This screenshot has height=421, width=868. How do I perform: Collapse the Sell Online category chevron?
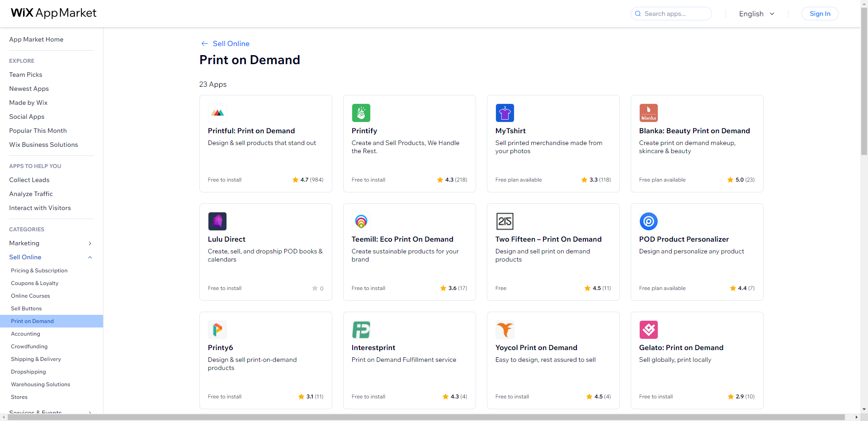coord(90,257)
